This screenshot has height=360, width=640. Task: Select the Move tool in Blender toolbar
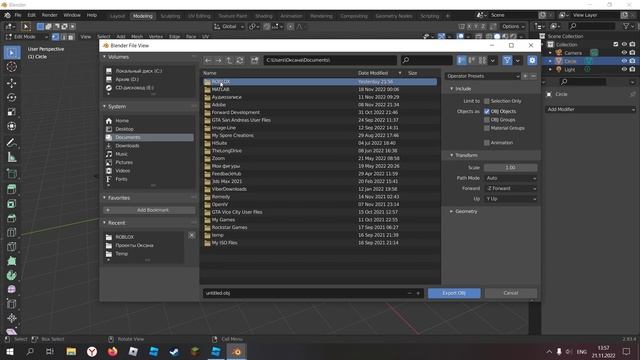pyautogui.click(x=12, y=83)
